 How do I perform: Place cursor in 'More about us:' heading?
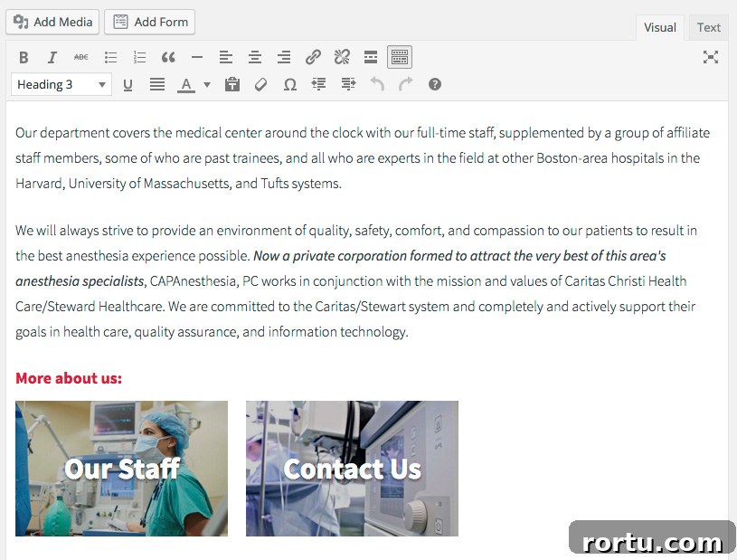(x=69, y=378)
